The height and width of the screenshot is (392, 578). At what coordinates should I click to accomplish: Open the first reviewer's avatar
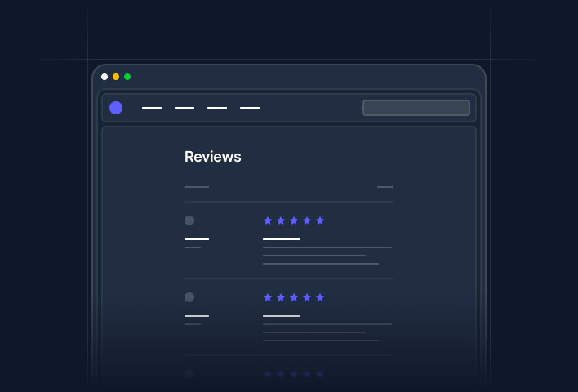pyautogui.click(x=189, y=220)
